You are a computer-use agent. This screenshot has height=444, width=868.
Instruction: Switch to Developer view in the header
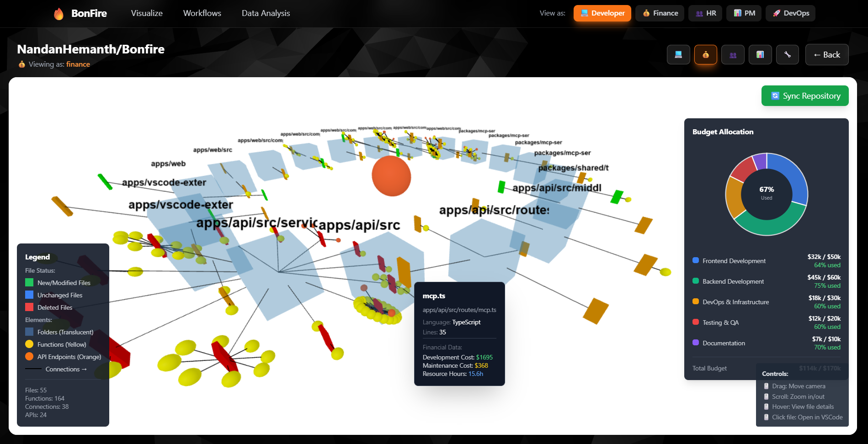(x=602, y=13)
